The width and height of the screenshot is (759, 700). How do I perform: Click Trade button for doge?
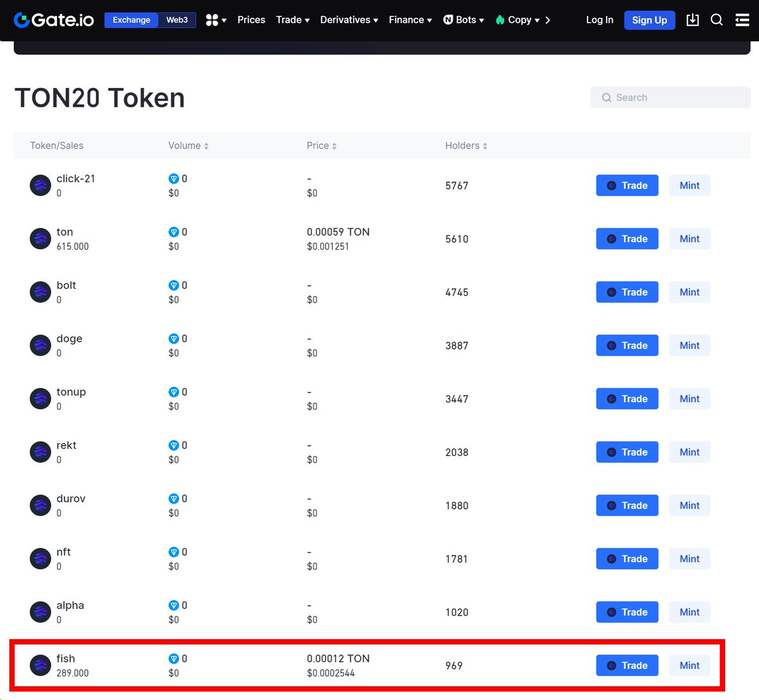point(627,345)
